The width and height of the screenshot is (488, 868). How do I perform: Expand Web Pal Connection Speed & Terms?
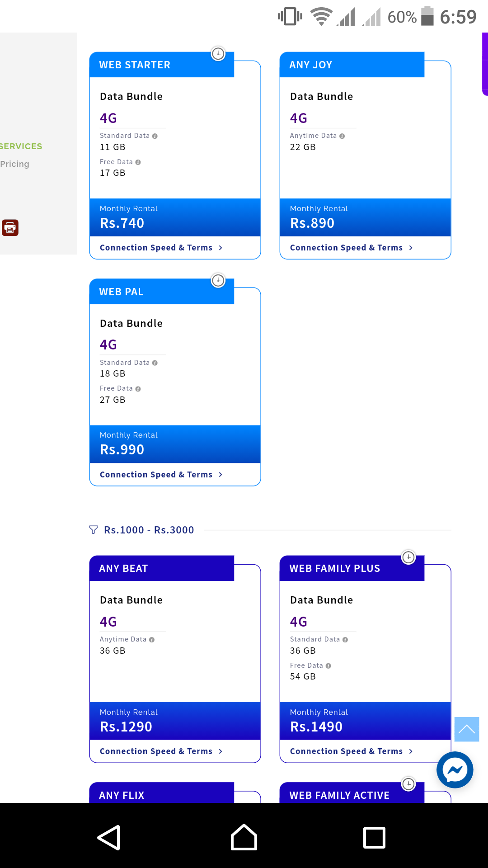point(161,475)
